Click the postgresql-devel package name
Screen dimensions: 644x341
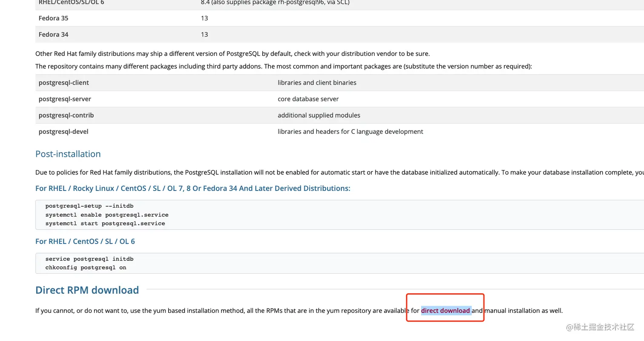point(63,131)
